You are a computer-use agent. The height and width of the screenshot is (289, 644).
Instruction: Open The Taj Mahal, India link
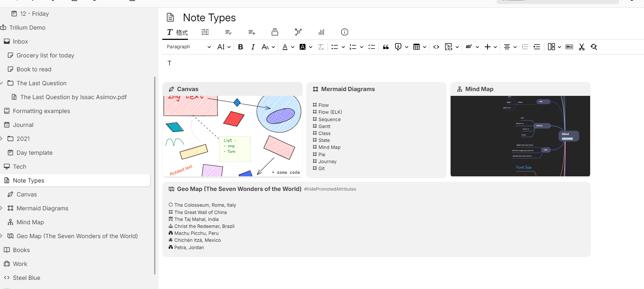(196, 219)
